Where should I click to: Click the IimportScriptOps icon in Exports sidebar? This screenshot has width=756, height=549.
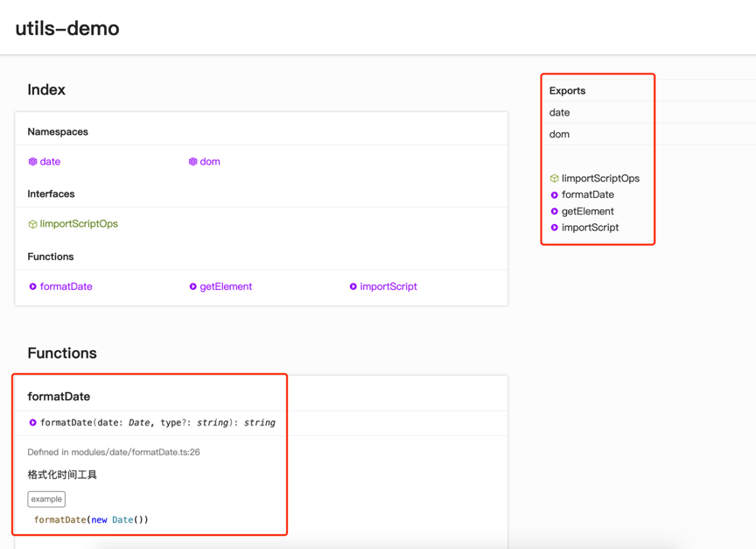point(554,179)
